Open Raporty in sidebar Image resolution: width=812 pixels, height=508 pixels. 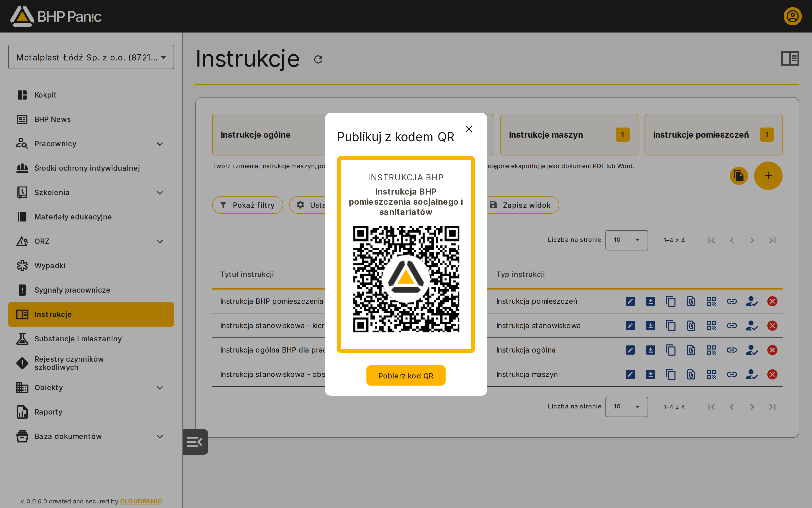click(x=91, y=412)
